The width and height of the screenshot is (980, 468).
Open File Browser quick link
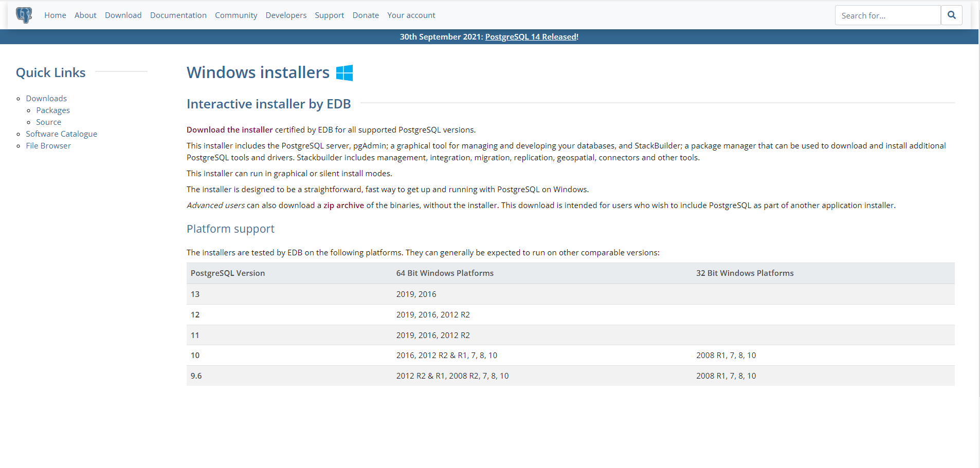48,146
